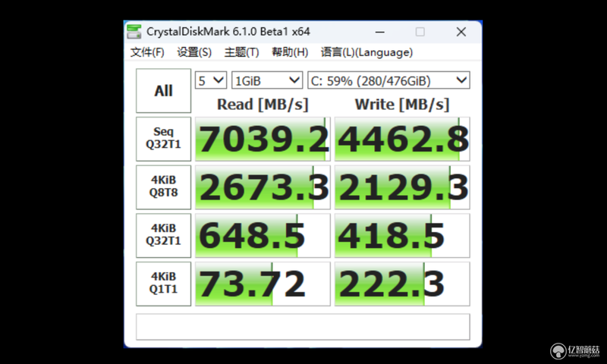Click the 4KiB Q32T1 read result 648.5

(263, 236)
